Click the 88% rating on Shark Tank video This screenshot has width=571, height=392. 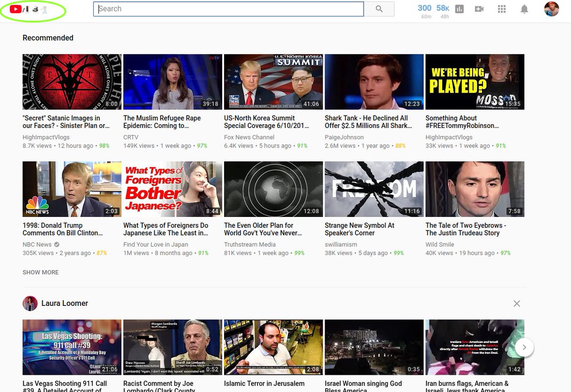click(400, 146)
